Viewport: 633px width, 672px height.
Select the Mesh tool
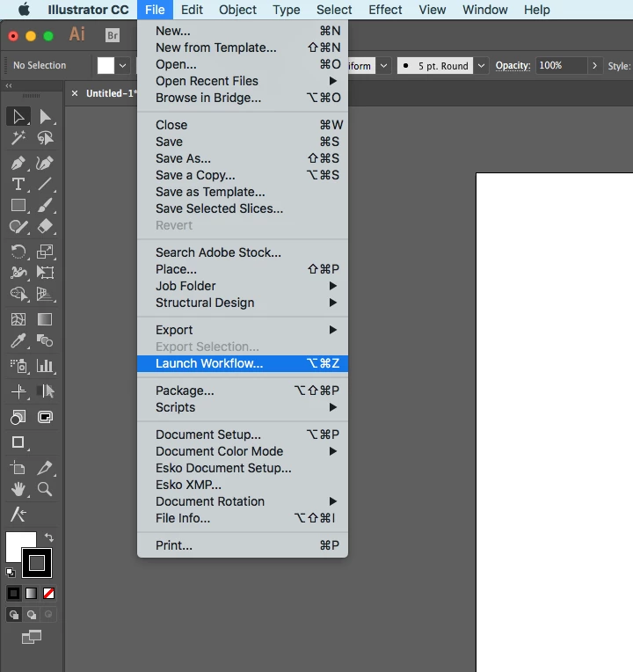pyautogui.click(x=18, y=319)
